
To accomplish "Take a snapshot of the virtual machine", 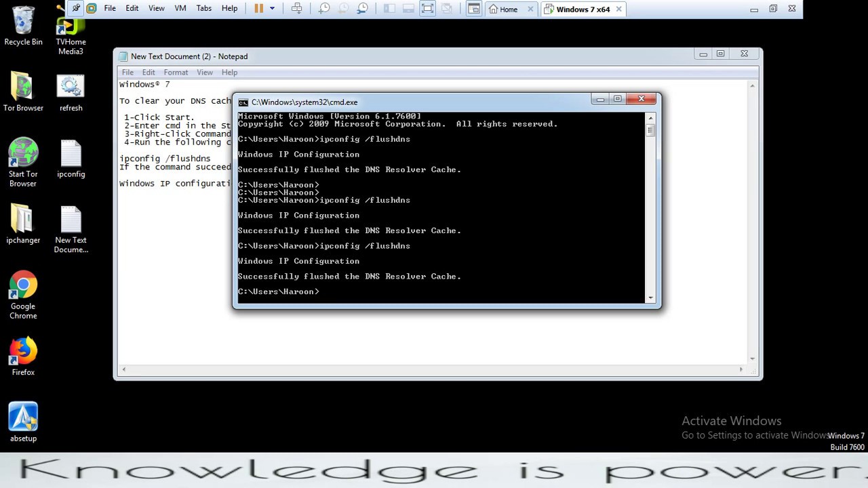I will 324,9.
